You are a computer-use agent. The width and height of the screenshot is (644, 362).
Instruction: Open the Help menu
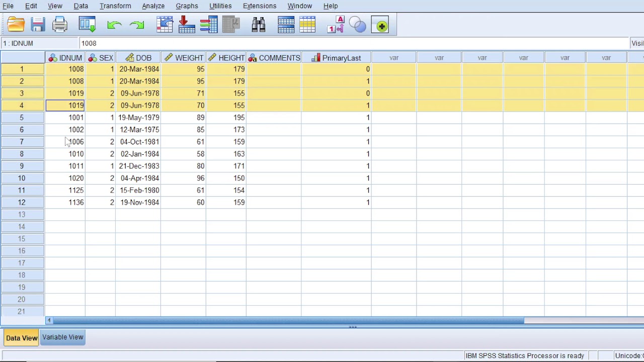coord(331,6)
